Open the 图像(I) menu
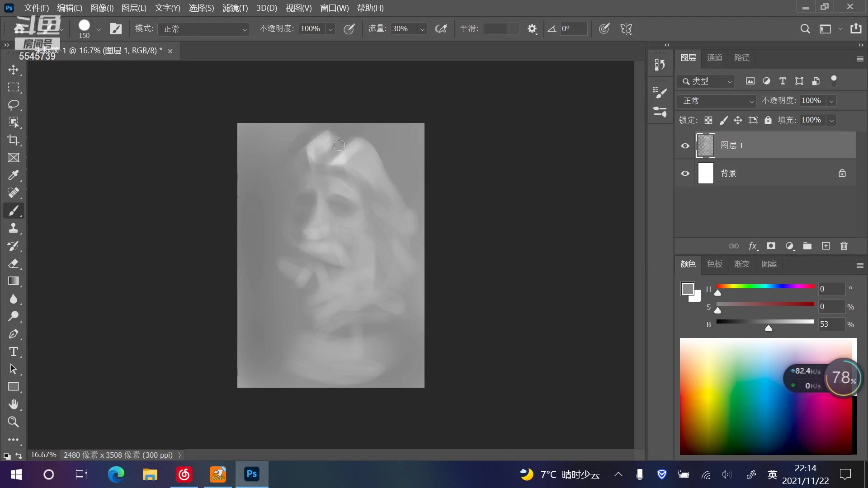Viewport: 868px width, 488px height. point(102,8)
